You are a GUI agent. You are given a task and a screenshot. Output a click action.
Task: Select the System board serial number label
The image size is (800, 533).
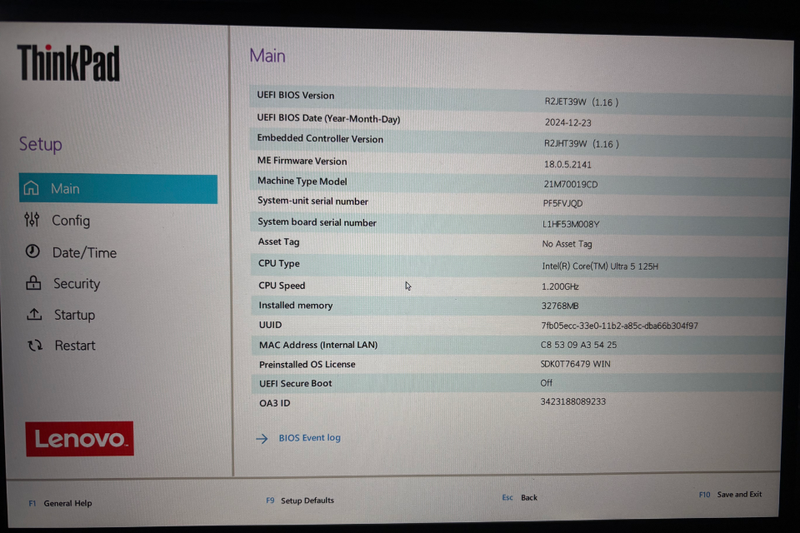tap(317, 222)
